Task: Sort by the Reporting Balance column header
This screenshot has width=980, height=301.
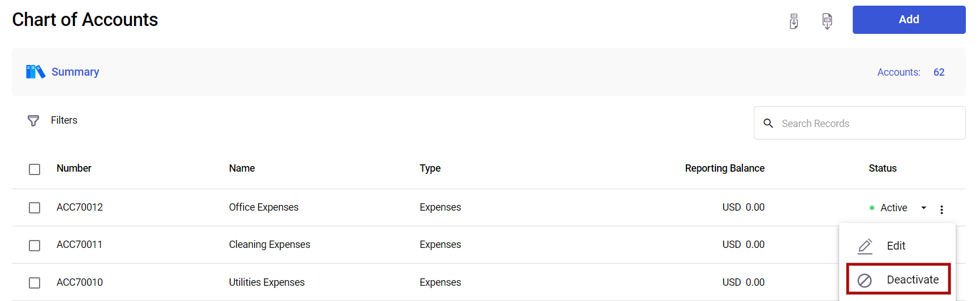Action: click(x=724, y=168)
